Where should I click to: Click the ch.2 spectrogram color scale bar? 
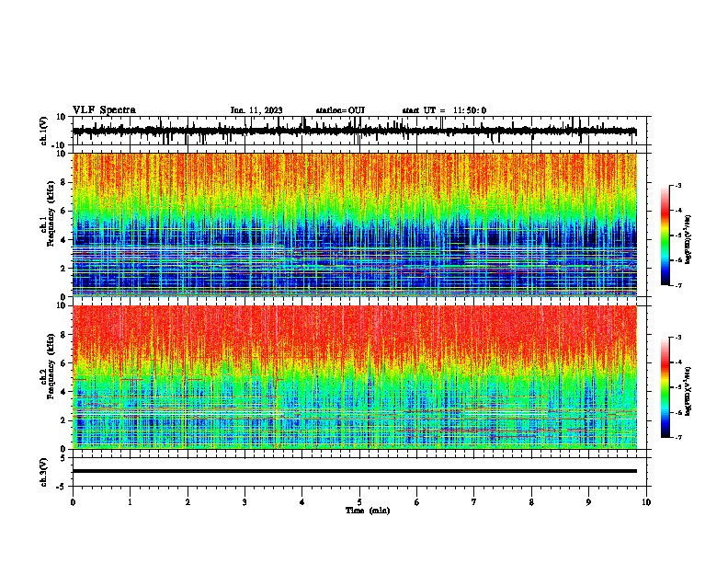[665, 387]
